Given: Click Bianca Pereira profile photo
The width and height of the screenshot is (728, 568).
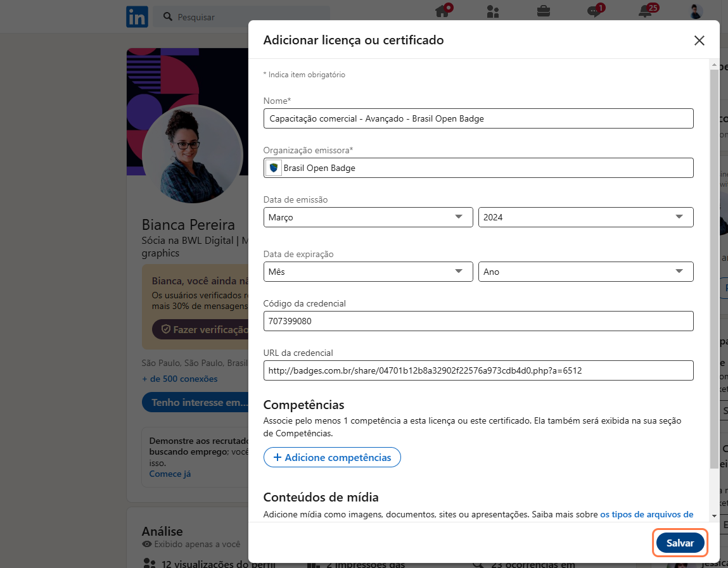Looking at the screenshot, I should (192, 154).
